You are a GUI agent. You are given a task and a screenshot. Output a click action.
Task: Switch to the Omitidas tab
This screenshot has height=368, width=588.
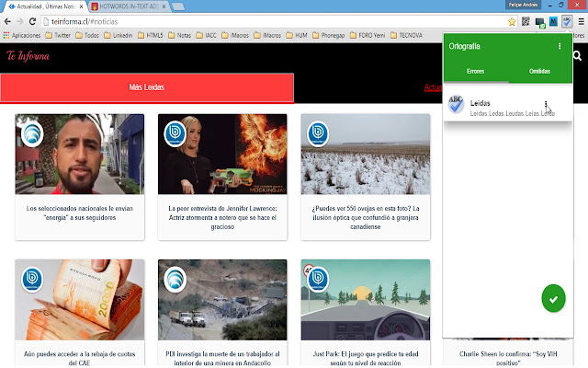[539, 72]
